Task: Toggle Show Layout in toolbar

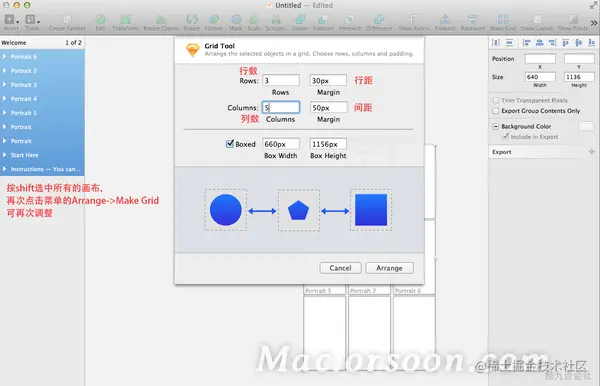Action: [537, 20]
